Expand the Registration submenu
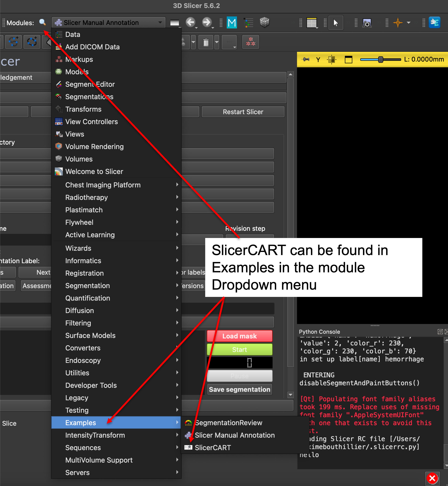 click(x=116, y=273)
